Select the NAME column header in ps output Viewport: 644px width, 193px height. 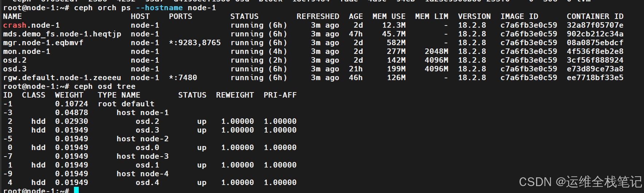(12, 16)
